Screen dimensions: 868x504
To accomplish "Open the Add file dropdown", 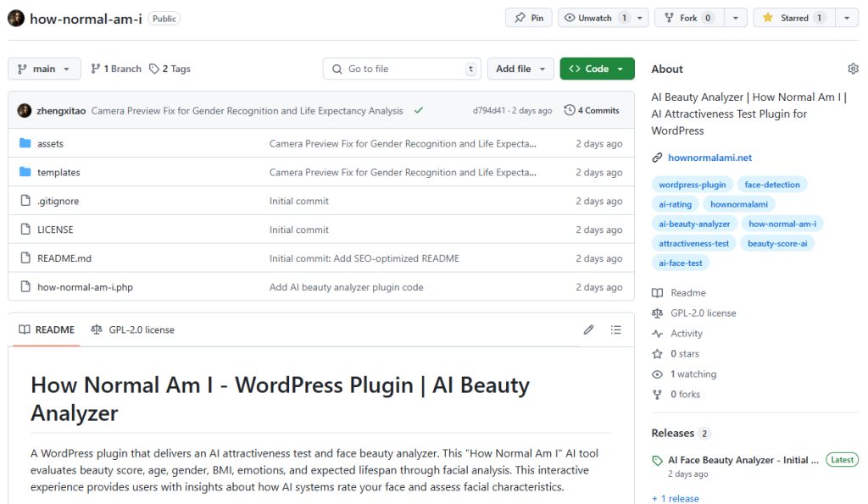I will point(520,69).
